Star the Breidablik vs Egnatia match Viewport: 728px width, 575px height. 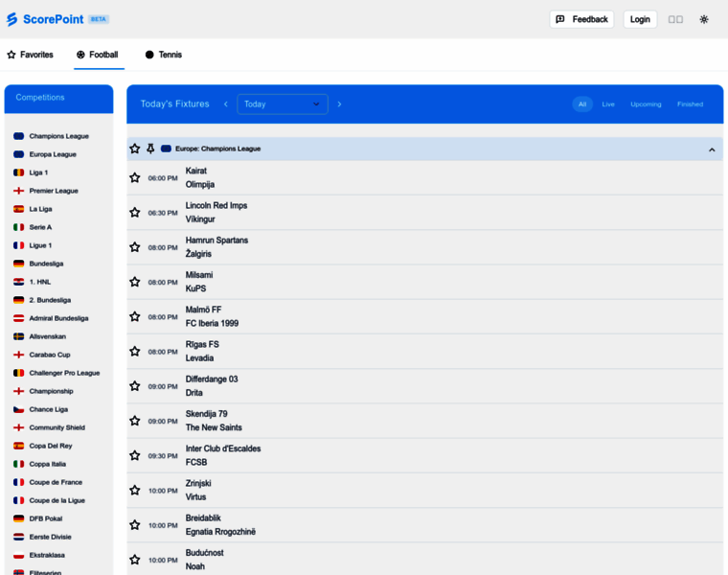135,525
